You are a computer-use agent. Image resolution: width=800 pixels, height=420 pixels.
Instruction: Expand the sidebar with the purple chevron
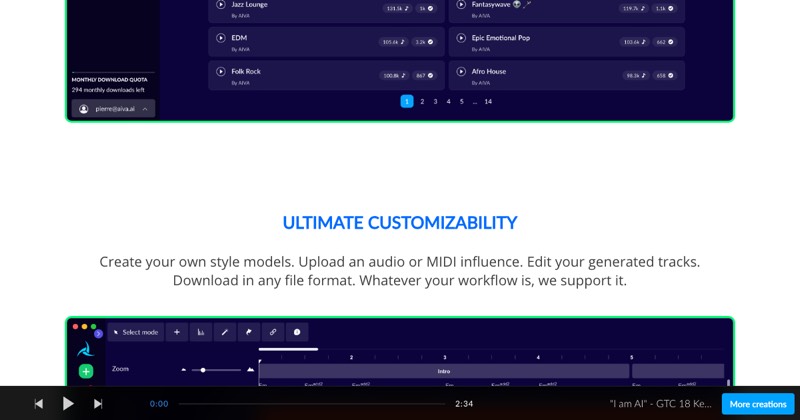pyautogui.click(x=98, y=334)
